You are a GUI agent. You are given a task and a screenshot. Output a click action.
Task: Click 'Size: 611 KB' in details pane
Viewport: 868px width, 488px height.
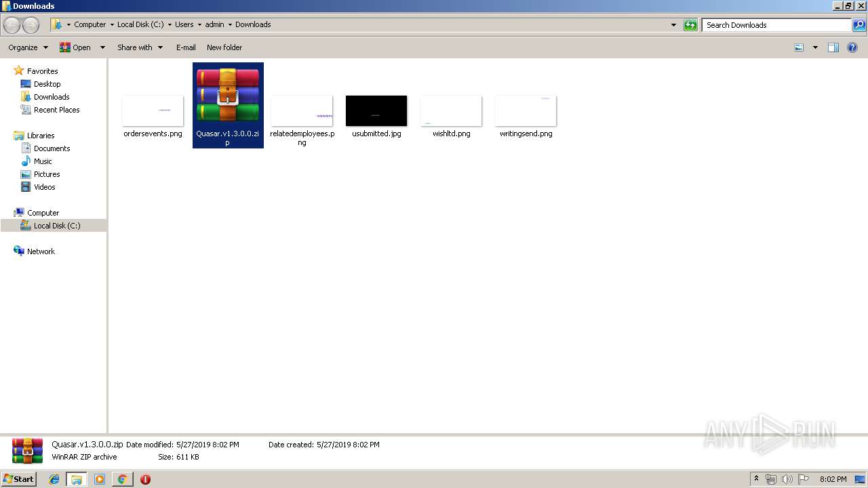pyautogui.click(x=178, y=457)
